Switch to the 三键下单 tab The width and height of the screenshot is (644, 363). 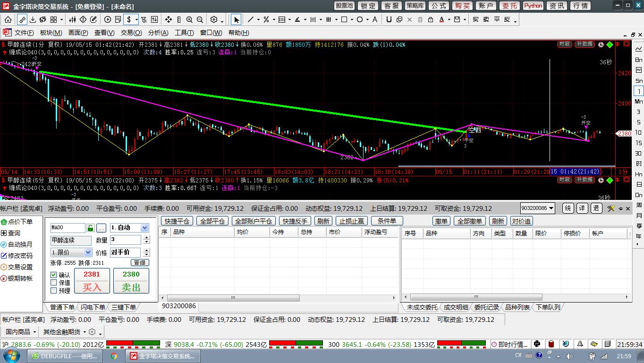pyautogui.click(x=124, y=307)
